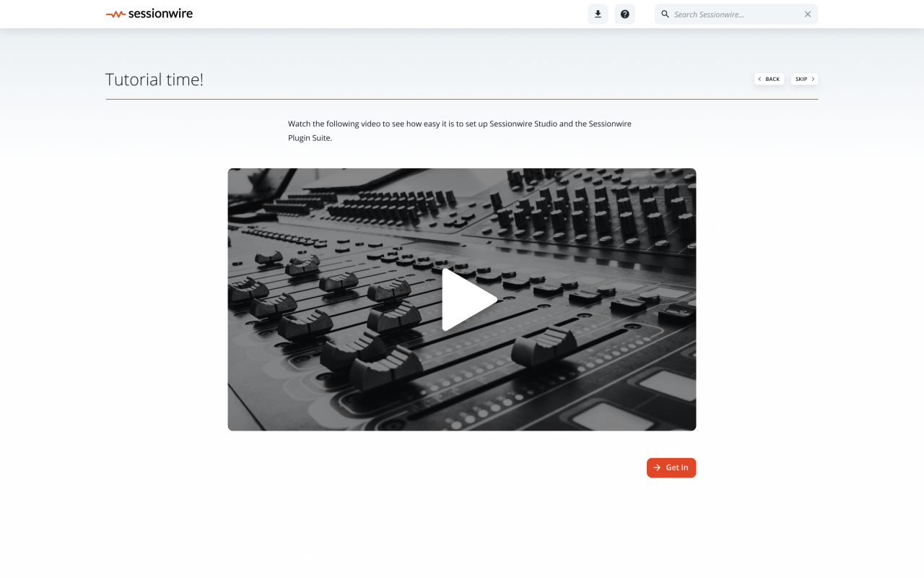Screen dimensions: 924x578
Task: Skip the tutorial using SKIP label
Action: [801, 79]
